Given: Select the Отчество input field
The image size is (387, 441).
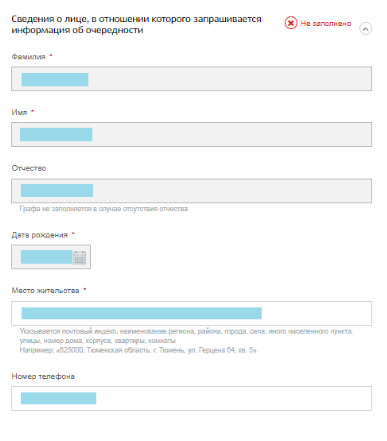Looking at the screenshot, I should click(191, 191).
